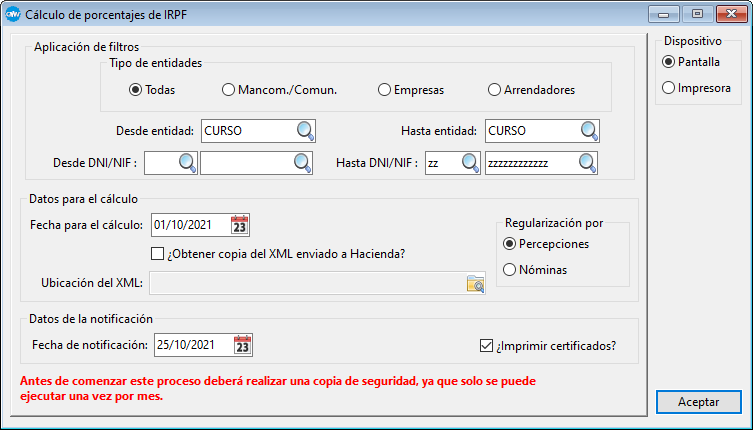The height and width of the screenshot is (430, 753).
Task: Click the Desde entidad text field
Action: 246,131
